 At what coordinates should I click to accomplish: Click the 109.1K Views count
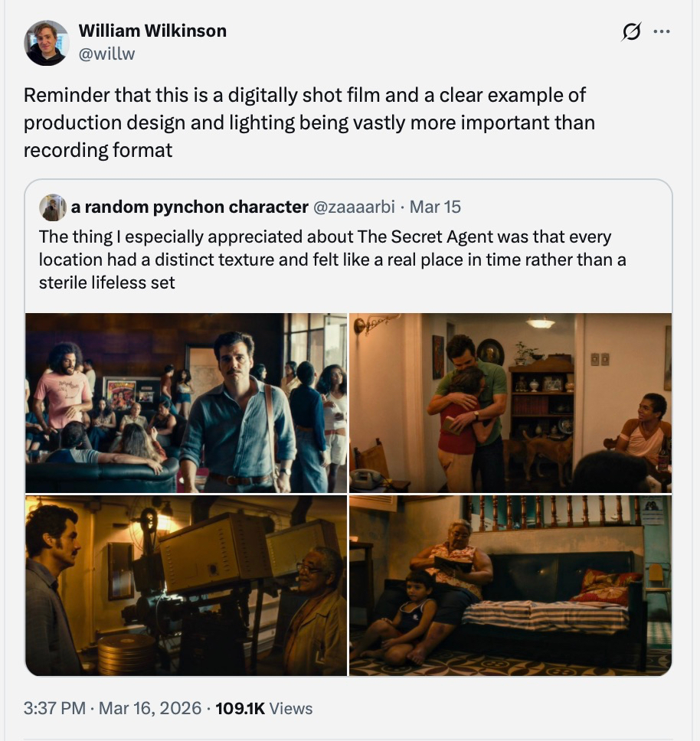264,708
